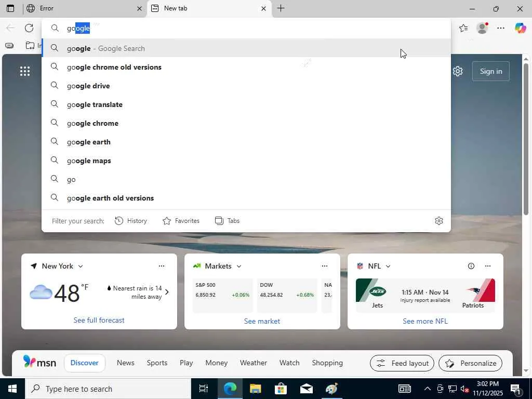Click the msn logo

coord(39,362)
